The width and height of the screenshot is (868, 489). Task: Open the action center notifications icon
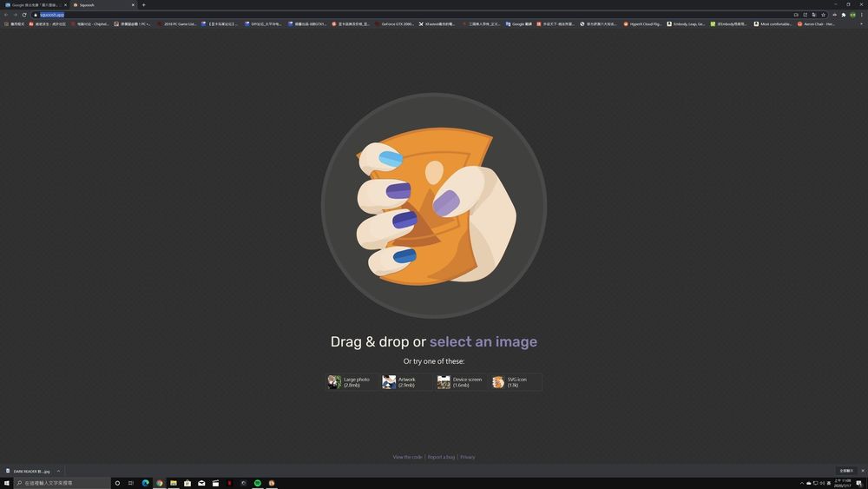point(859,483)
